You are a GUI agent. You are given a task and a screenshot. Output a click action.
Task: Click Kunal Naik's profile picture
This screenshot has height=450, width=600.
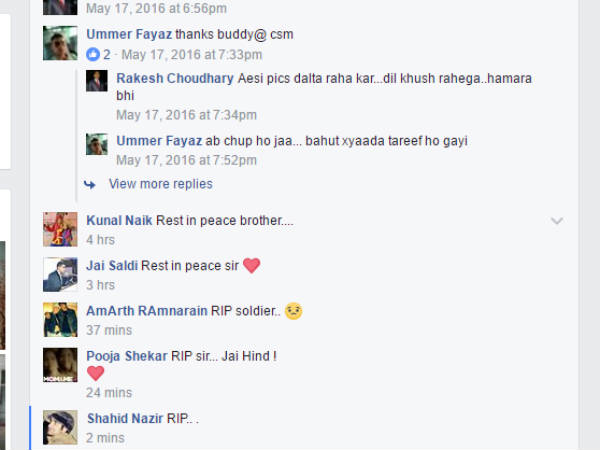pyautogui.click(x=60, y=229)
